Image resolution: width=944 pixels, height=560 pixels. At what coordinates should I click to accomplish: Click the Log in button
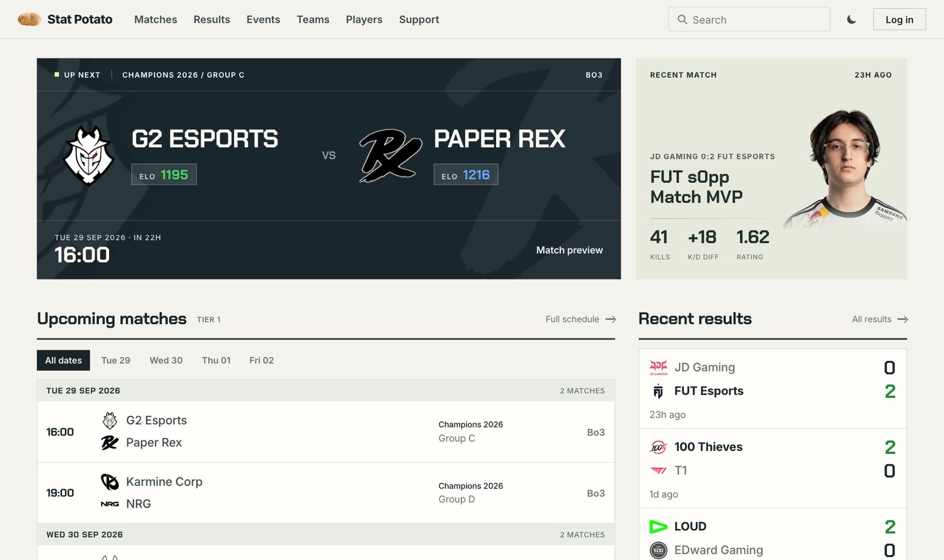(899, 19)
